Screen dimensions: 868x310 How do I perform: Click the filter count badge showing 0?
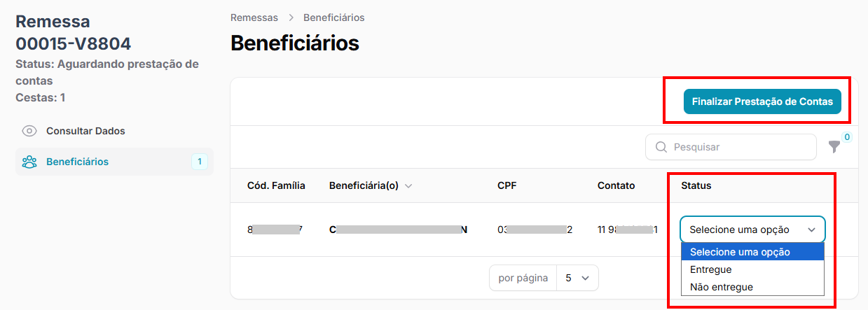(846, 137)
